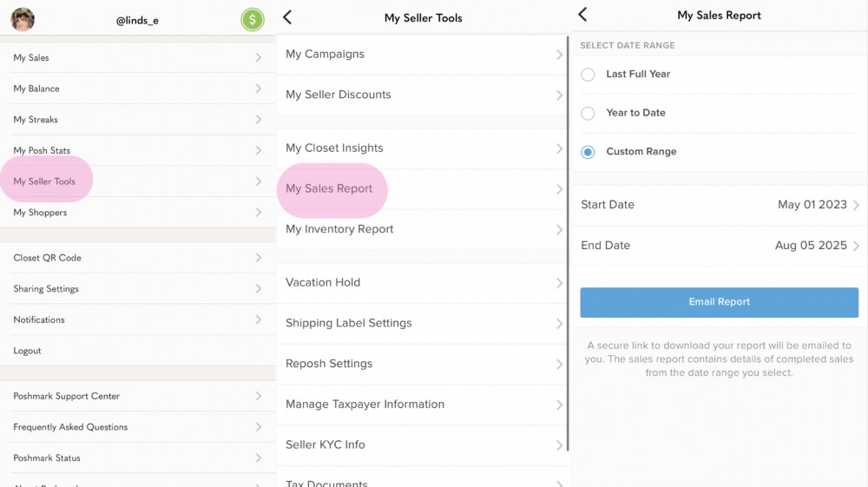Expand chevron next to My Seller Discounts
The width and height of the screenshot is (868, 487).
(559, 95)
